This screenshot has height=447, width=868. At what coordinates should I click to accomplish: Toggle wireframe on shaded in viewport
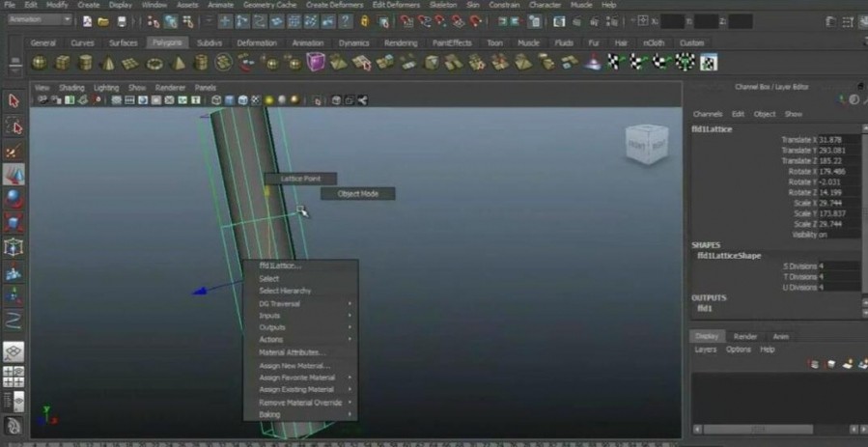click(242, 100)
